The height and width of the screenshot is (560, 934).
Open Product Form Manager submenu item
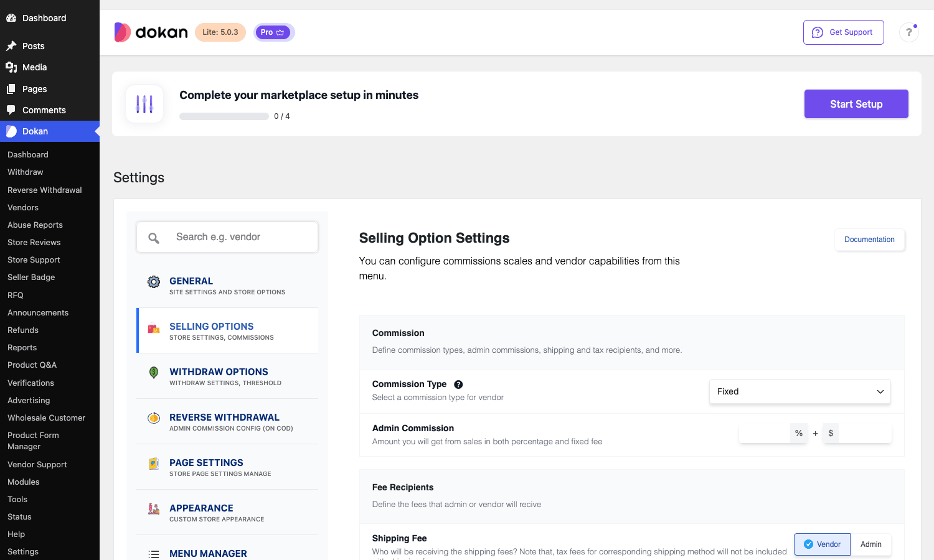[x=33, y=441]
